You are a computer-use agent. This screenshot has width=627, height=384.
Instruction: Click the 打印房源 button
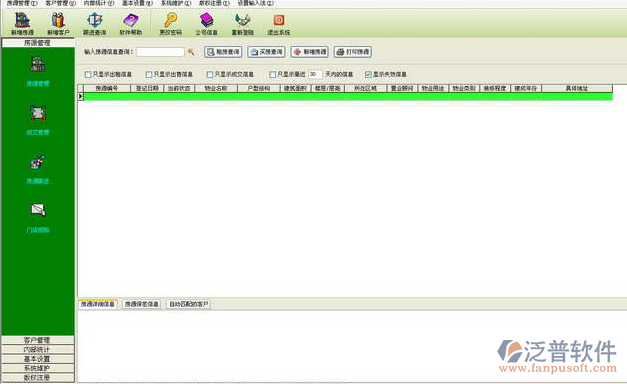[353, 52]
